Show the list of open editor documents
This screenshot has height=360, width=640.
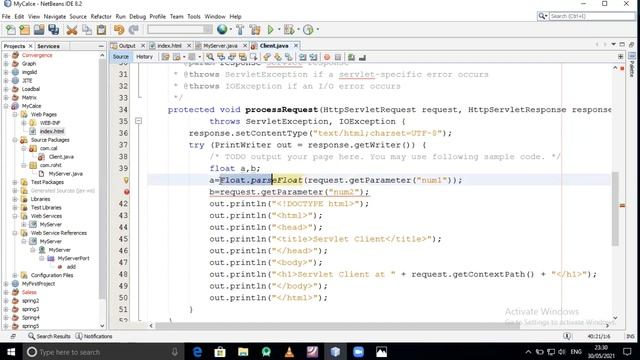pos(613,44)
